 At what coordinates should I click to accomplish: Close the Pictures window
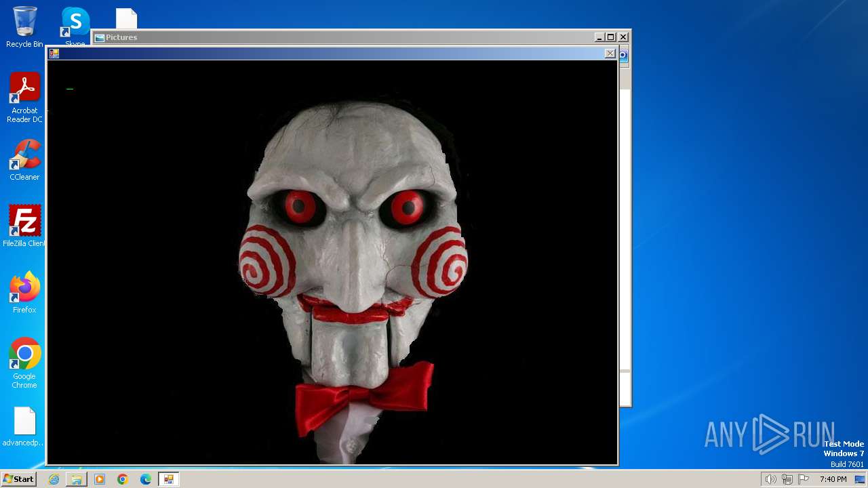point(623,37)
